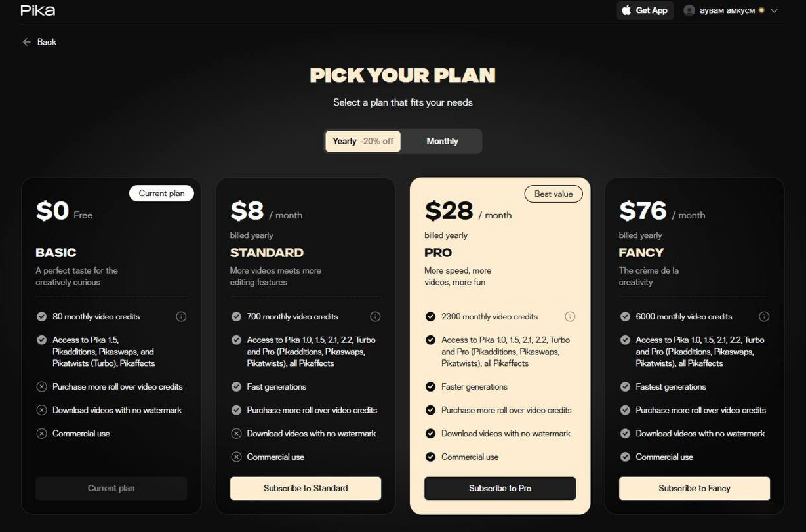Click the back arrow icon
Screen dimensions: 806x532
(x=27, y=42)
